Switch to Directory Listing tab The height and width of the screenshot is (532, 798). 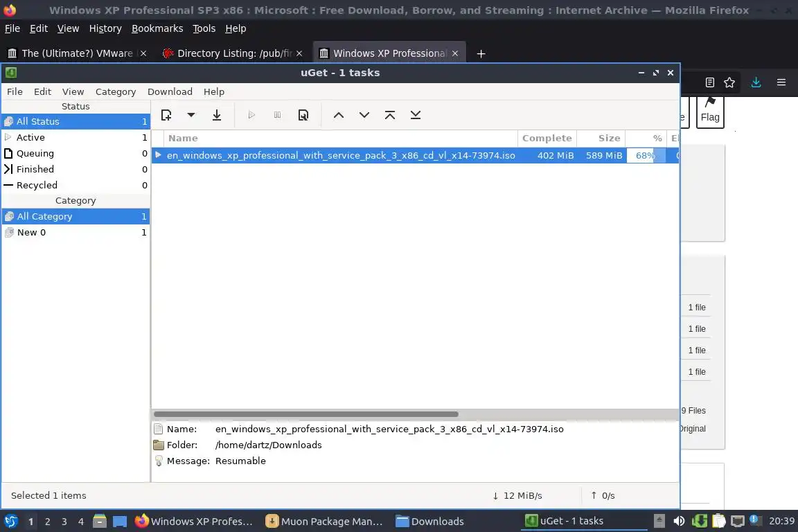pos(232,53)
